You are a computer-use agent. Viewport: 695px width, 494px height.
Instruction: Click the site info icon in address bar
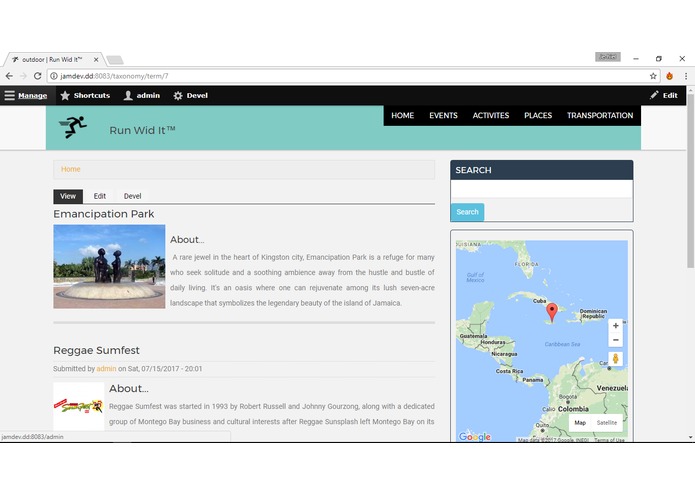(x=54, y=76)
